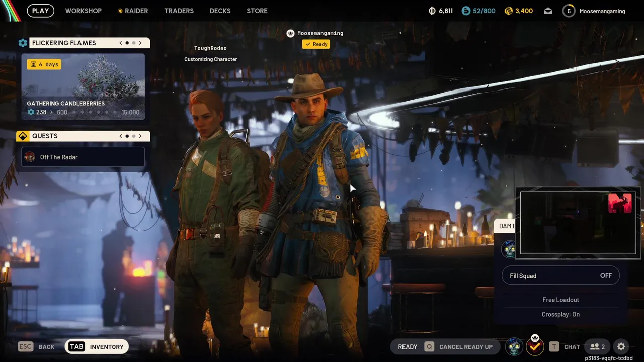Toggle the Crossplay: On setting
This screenshot has height=362, width=644.
(x=560, y=314)
